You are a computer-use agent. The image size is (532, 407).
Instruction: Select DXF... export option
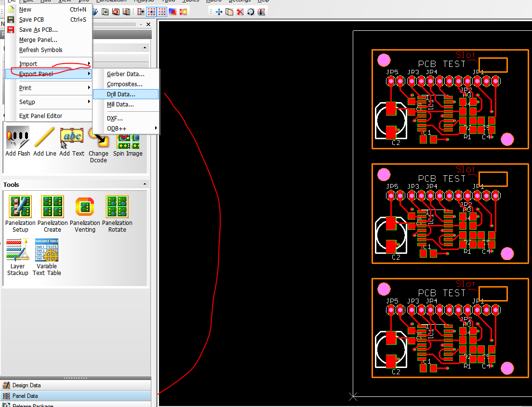(126, 118)
